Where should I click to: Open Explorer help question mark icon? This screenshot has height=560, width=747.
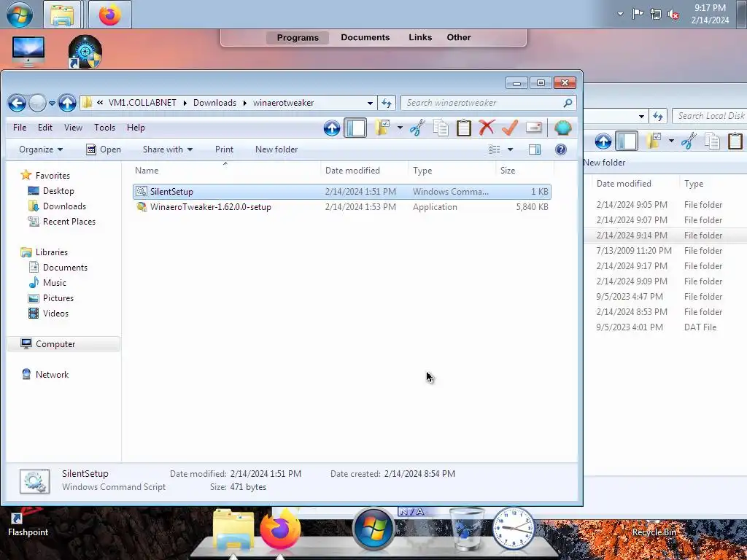[561, 149]
